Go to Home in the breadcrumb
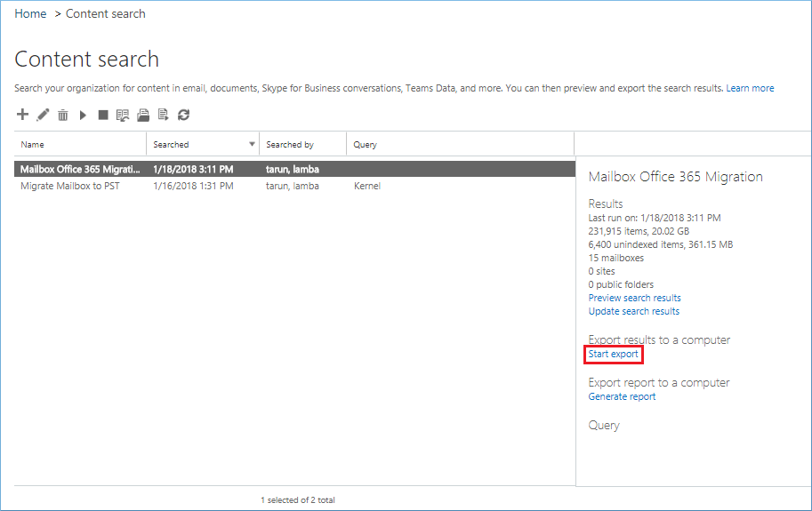This screenshot has width=812, height=511. tap(30, 14)
